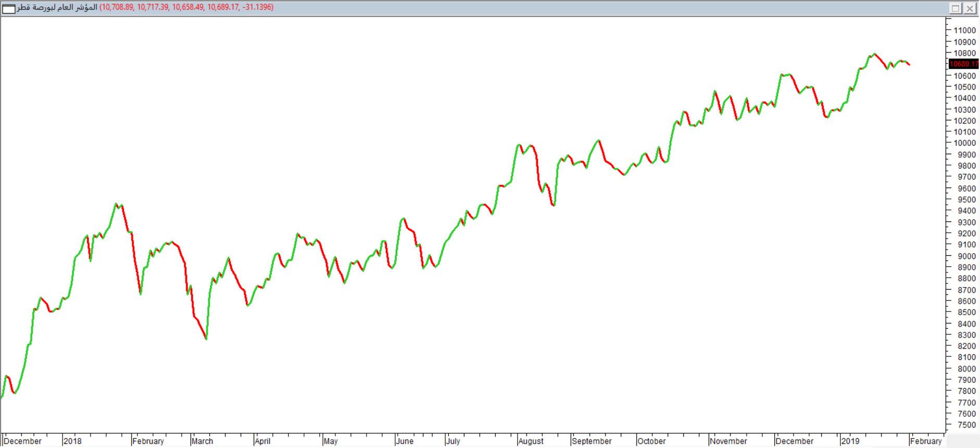
Task: Select the June label on the date axis
Action: click(x=405, y=441)
